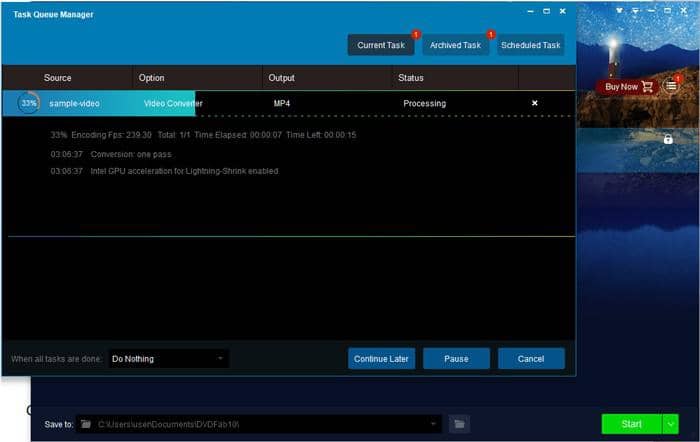
Task: Browse for output folder icon
Action: (459, 424)
